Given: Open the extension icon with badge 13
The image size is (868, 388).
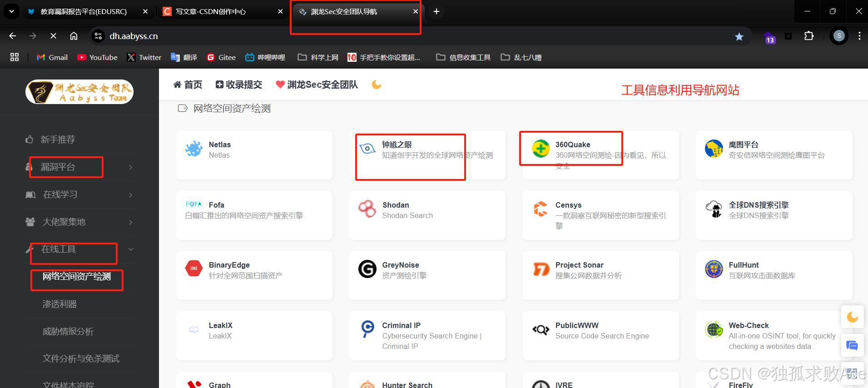Looking at the screenshot, I should pyautogui.click(x=769, y=37).
